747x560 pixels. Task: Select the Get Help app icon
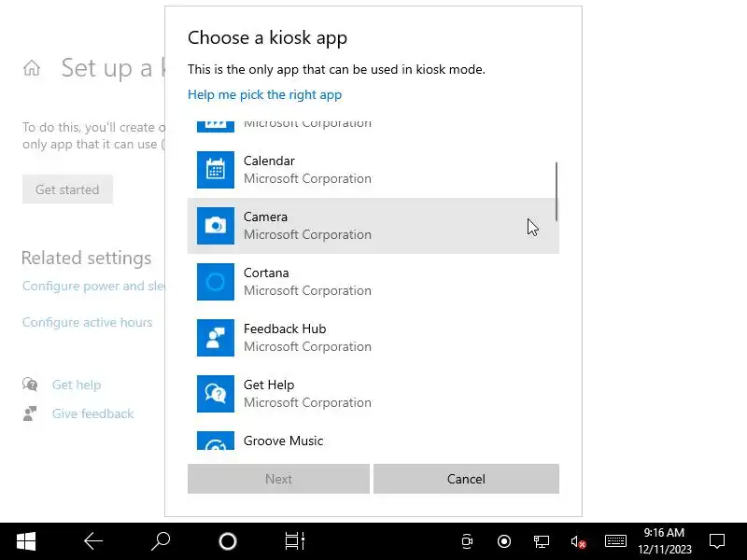point(216,394)
